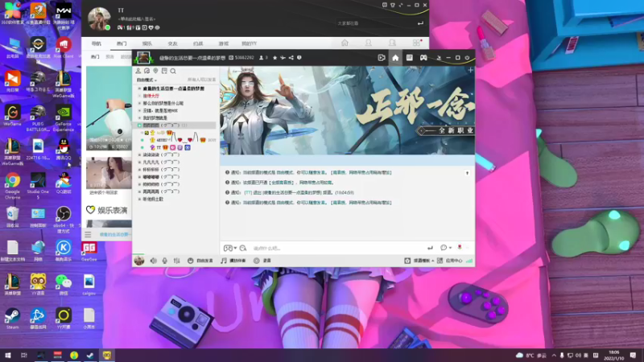644x362 pixels.
Task: Click the red flower gift icon in chat box
Action: coord(460,247)
